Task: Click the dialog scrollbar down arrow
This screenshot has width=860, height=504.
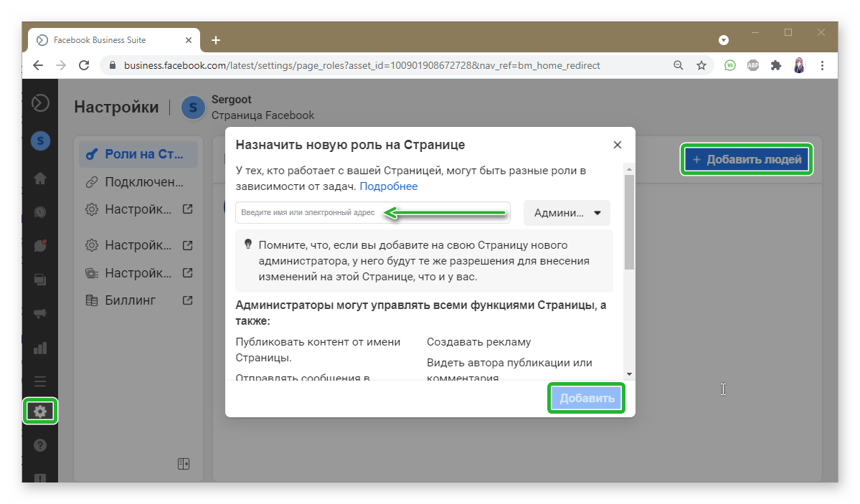Action: [629, 374]
